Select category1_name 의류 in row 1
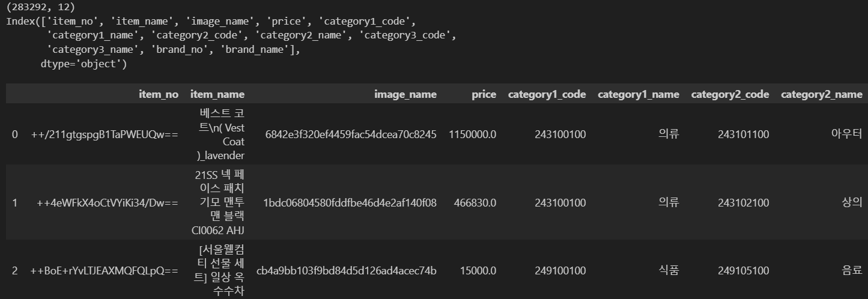The width and height of the screenshot is (868, 299). pos(669,203)
